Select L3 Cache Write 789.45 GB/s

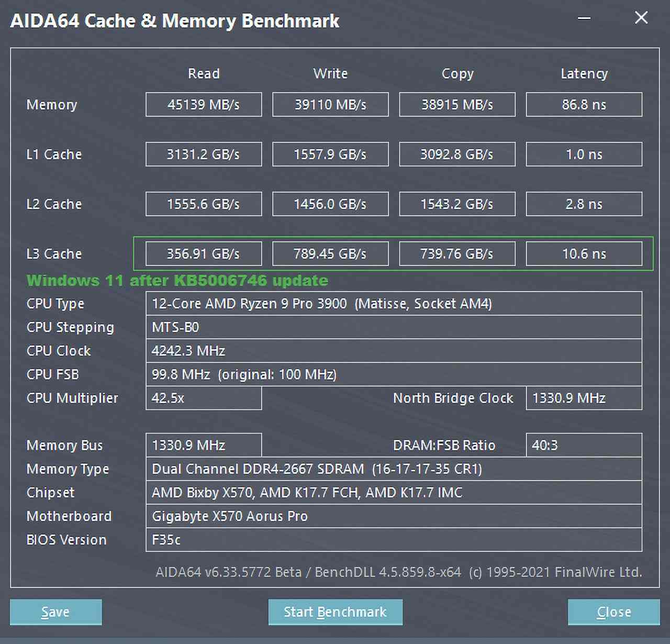pyautogui.click(x=330, y=254)
